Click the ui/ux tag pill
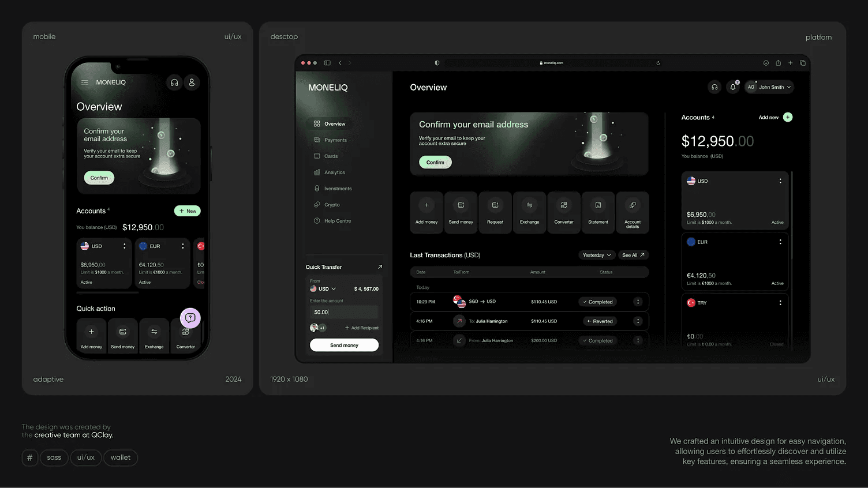The image size is (868, 488). 86,457
